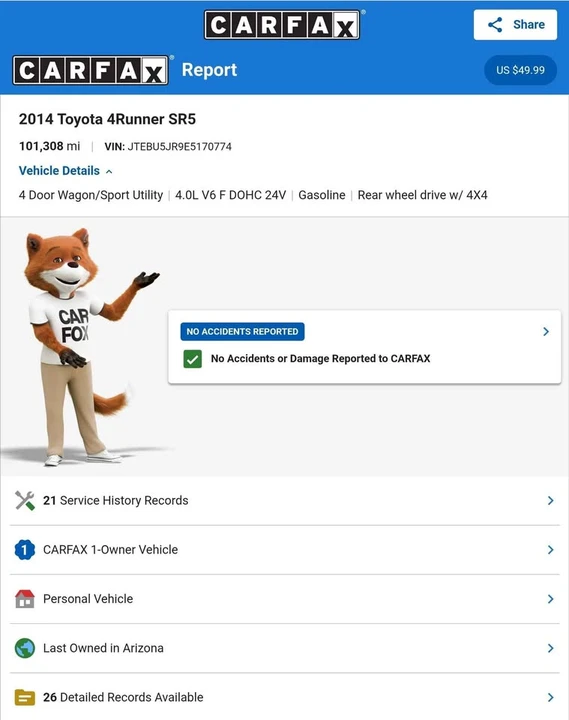Click the Gasoline fuel type text
This screenshot has width=569, height=720.
pyautogui.click(x=322, y=195)
